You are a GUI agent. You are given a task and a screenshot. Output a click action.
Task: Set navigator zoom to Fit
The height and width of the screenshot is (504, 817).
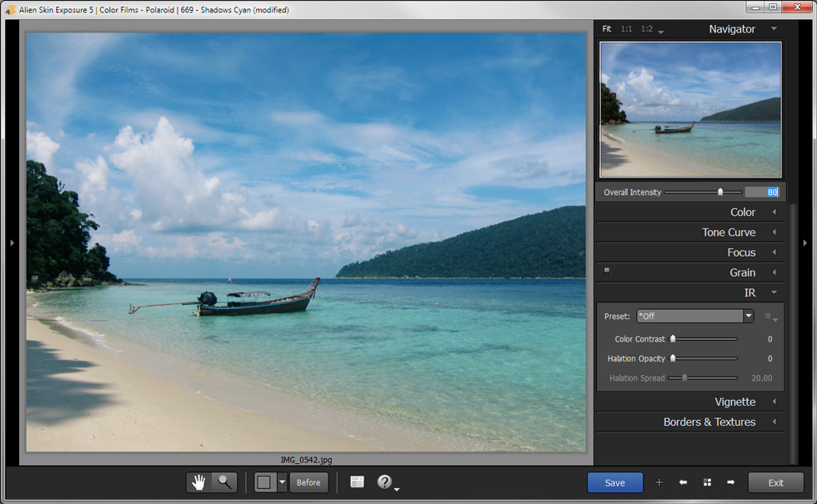coord(606,29)
